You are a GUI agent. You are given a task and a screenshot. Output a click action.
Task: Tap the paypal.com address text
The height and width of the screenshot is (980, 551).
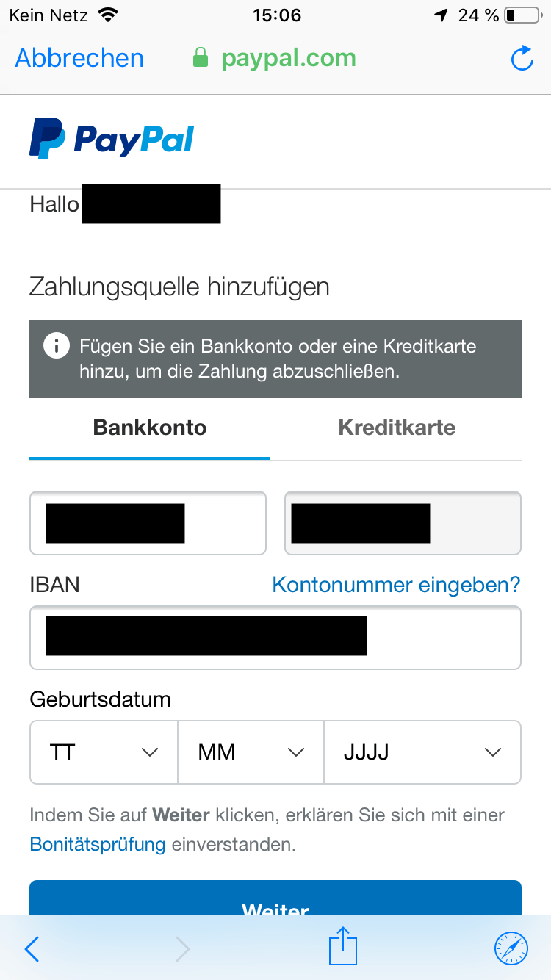289,58
